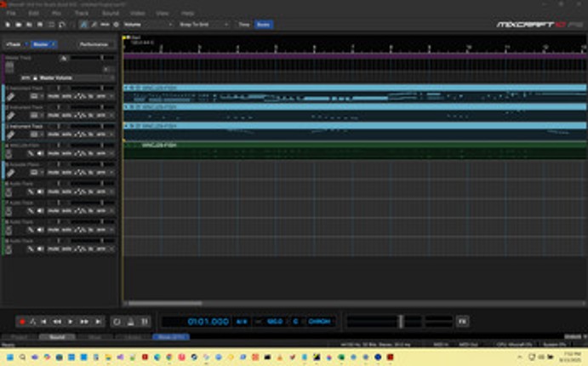The height and width of the screenshot is (366, 588).
Task: Click the instrument icon of track 2
Action: (x=10, y=116)
